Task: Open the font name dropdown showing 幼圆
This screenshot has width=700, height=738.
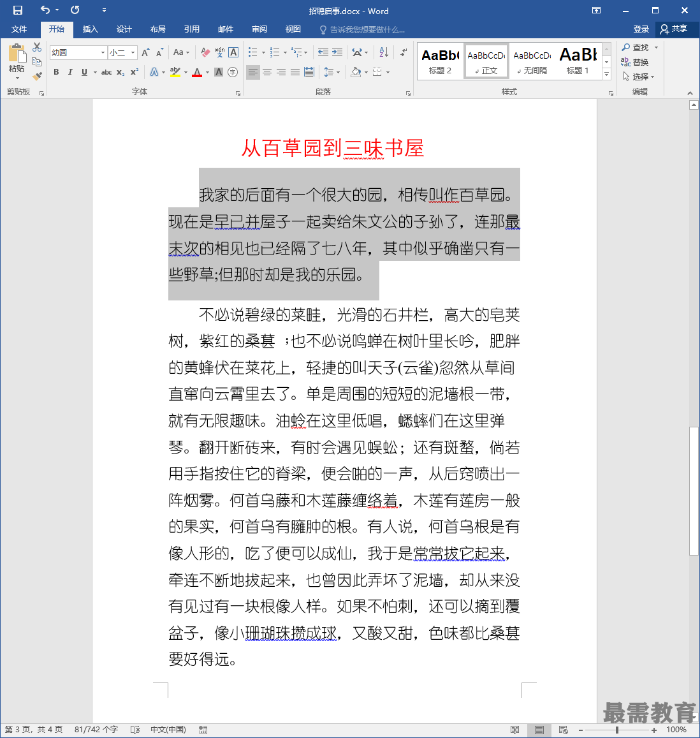Action: tap(103, 52)
